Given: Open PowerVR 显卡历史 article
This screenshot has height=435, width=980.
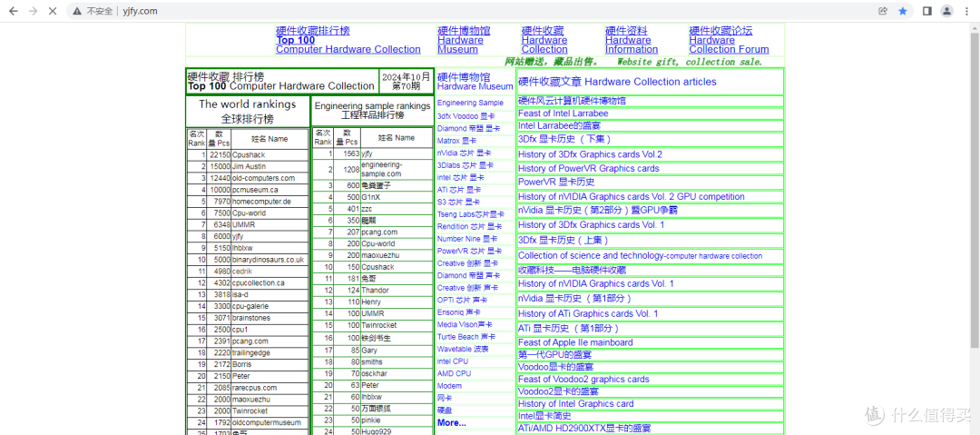Looking at the screenshot, I should click(x=556, y=183).
